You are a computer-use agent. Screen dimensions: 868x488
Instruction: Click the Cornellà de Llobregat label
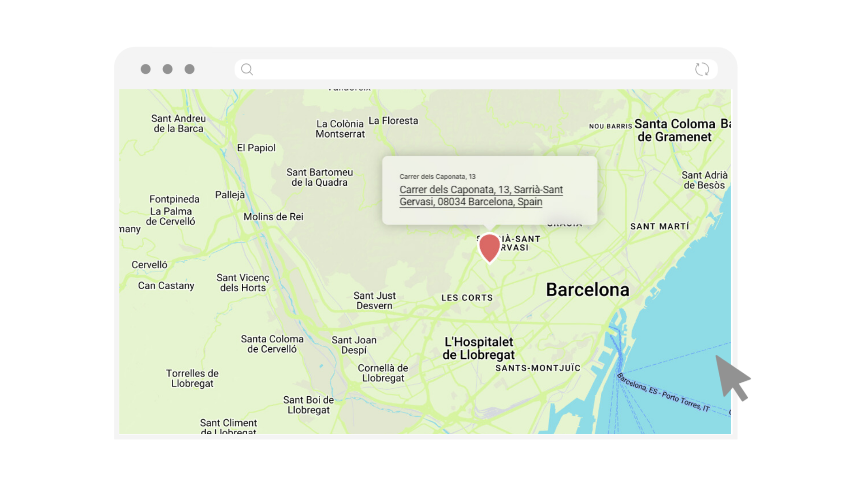383,373
